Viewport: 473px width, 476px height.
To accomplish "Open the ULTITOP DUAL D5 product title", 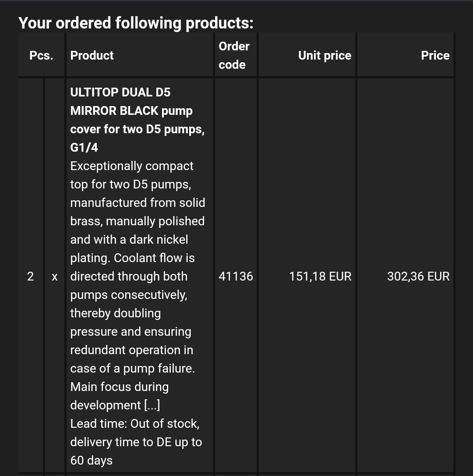I will [x=120, y=92].
